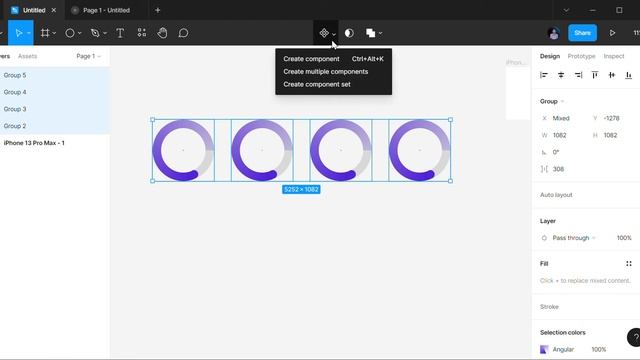
Task: Select the Text tool
Action: pyautogui.click(x=120, y=33)
